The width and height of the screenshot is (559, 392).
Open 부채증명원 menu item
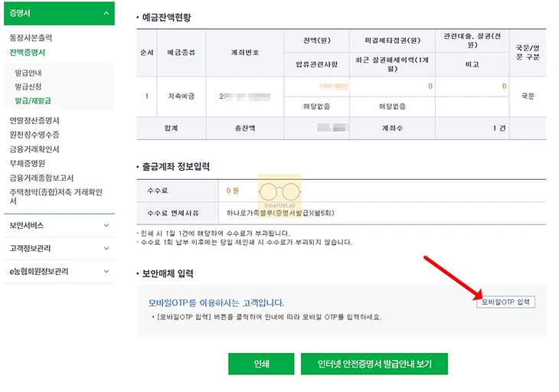27,163
